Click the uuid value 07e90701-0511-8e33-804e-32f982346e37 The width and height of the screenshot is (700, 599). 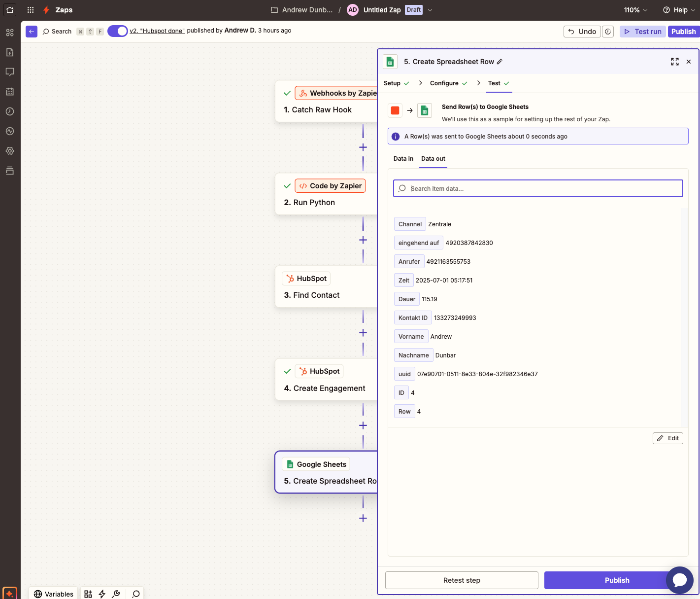[x=477, y=374]
